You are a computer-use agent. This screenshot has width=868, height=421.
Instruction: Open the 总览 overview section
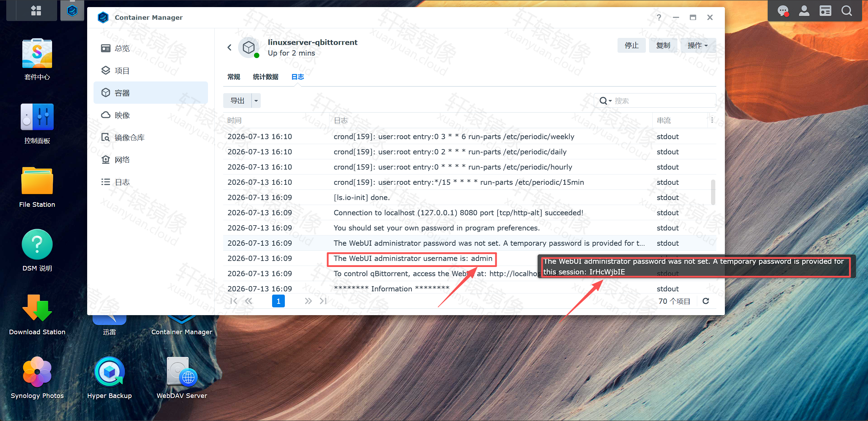click(151, 48)
